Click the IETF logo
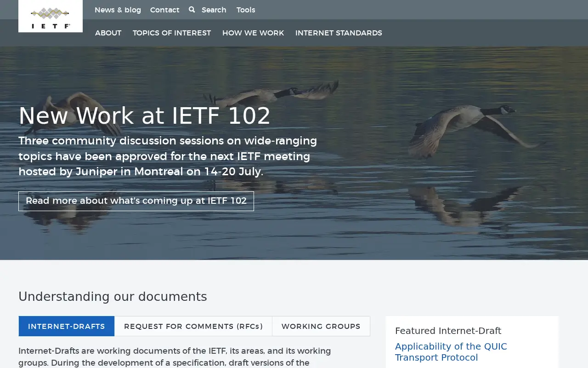 (51, 17)
